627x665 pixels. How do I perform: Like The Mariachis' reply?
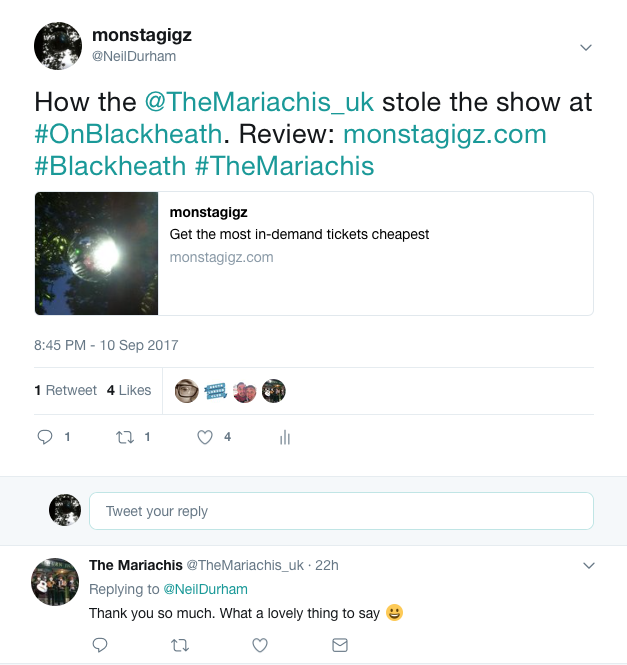[260, 645]
